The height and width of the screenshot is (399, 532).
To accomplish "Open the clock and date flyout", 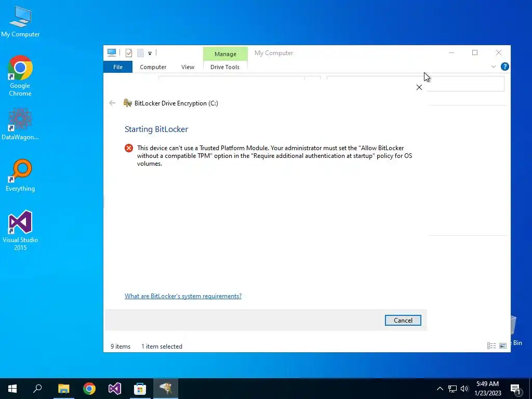I will pyautogui.click(x=487, y=389).
